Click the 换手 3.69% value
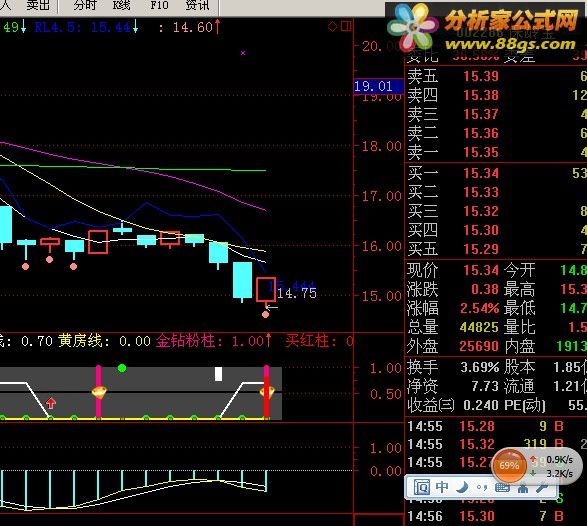 pyautogui.click(x=480, y=367)
